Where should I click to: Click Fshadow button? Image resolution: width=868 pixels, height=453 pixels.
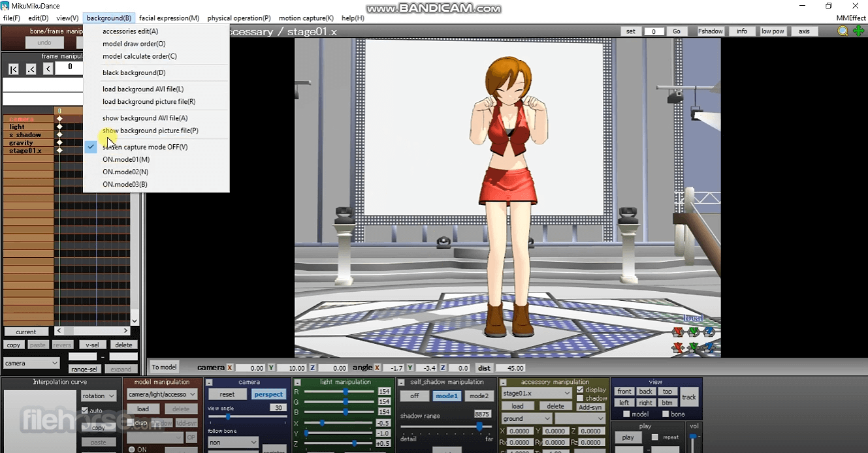(x=711, y=31)
